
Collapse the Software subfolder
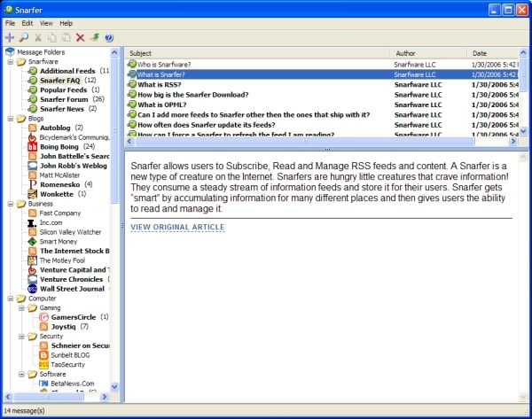(21, 374)
